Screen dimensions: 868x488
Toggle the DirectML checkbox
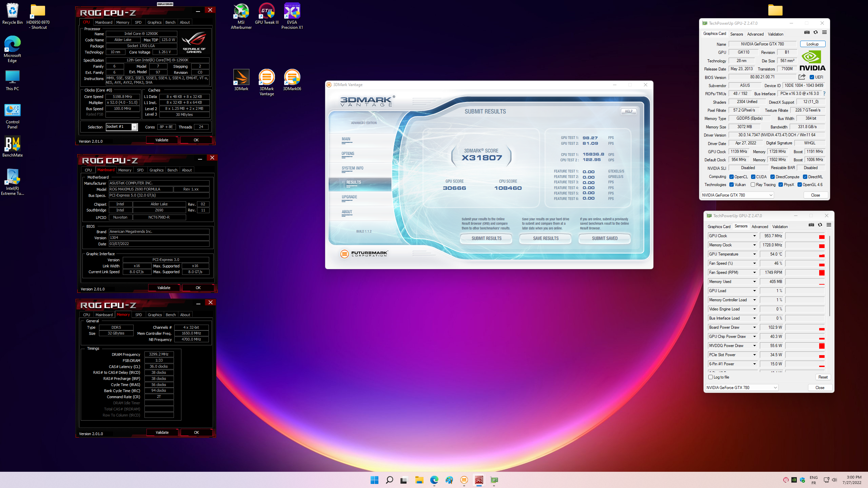[x=805, y=177]
